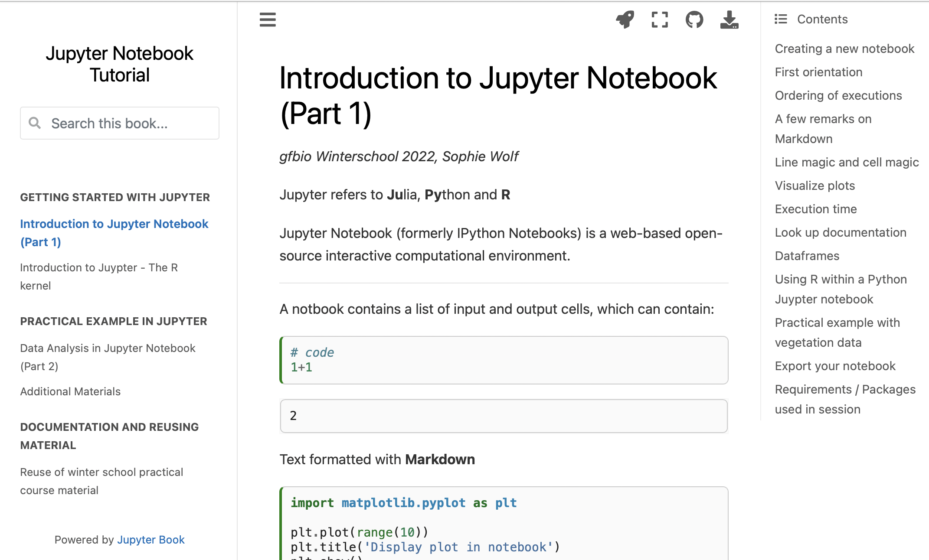Viewport: 929px width, 560px height.
Task: Open the Additional Materials page
Action: pyautogui.click(x=70, y=391)
